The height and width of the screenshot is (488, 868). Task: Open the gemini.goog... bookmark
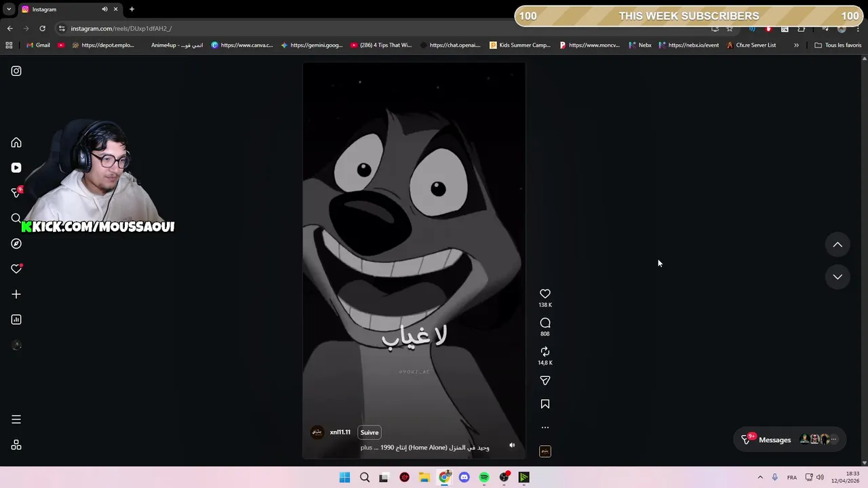(312, 45)
